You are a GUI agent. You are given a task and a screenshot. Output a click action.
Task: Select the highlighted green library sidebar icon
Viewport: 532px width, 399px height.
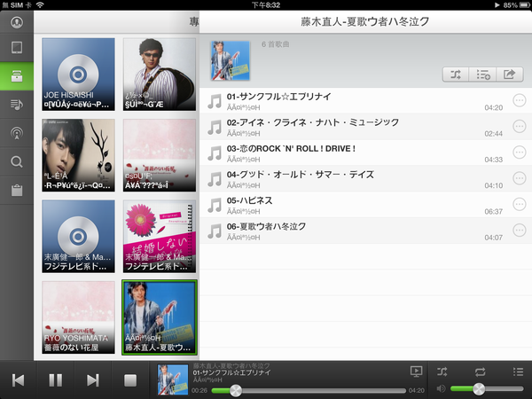[x=17, y=76]
